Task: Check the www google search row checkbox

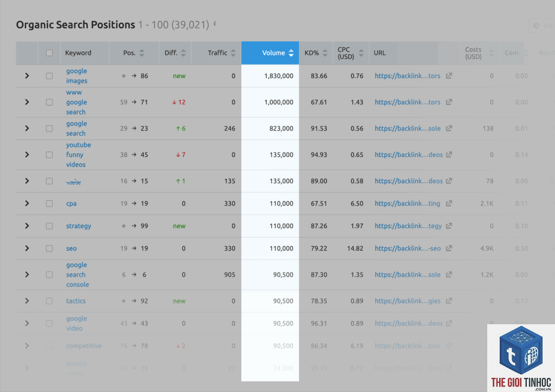Action: 49,102
